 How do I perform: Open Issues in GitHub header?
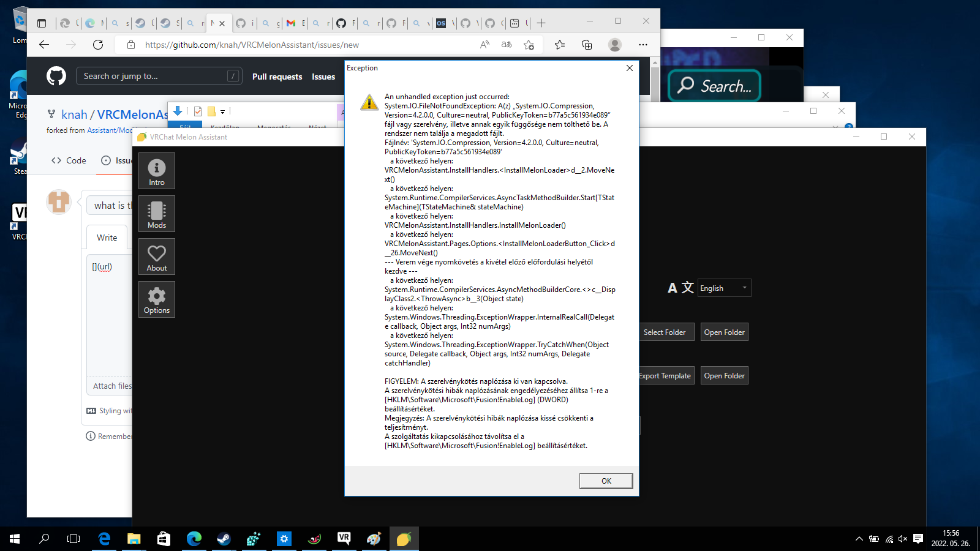(323, 77)
